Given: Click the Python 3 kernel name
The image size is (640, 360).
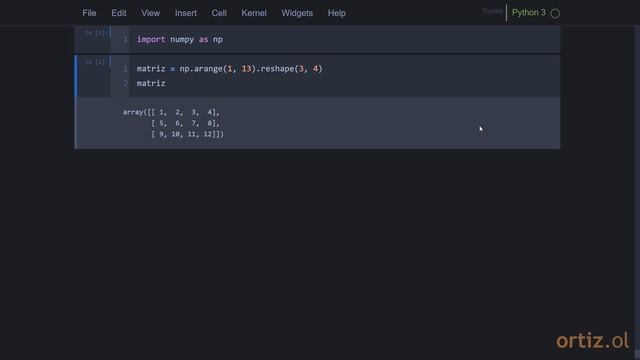Looking at the screenshot, I should (529, 13).
